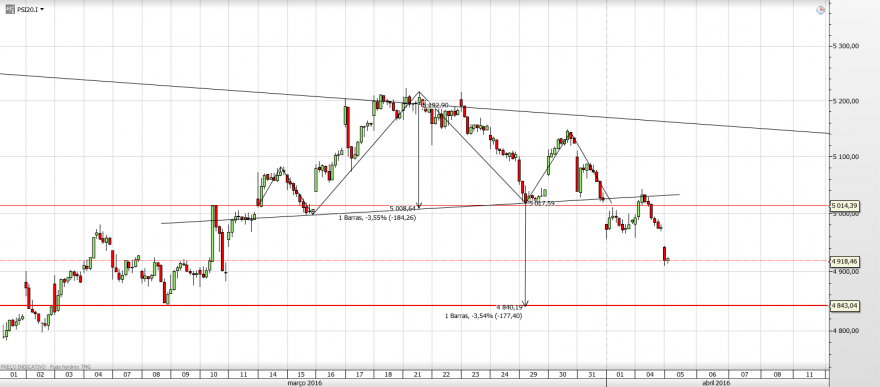880x387 pixels.
Task: Click date 21 on the time axis
Action: (x=417, y=374)
